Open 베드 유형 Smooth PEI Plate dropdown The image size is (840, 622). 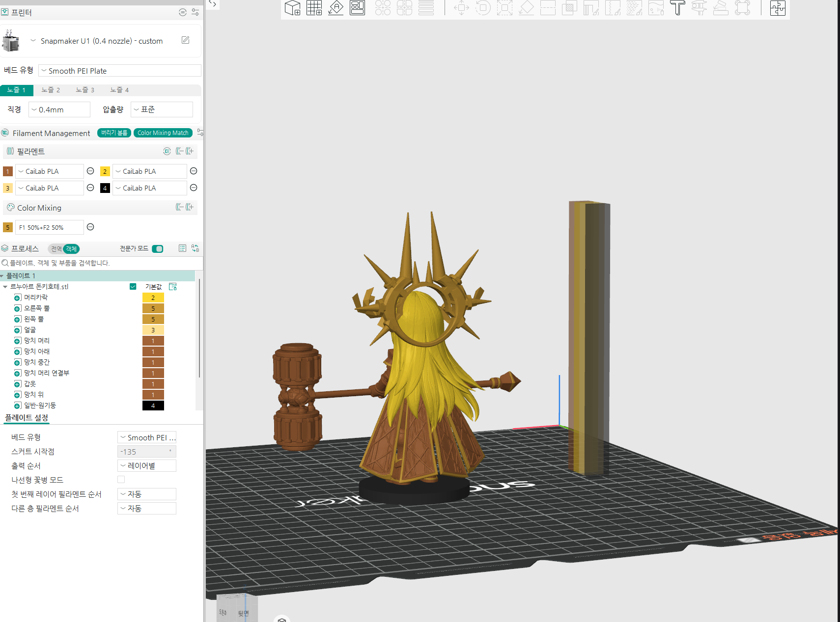(120, 71)
